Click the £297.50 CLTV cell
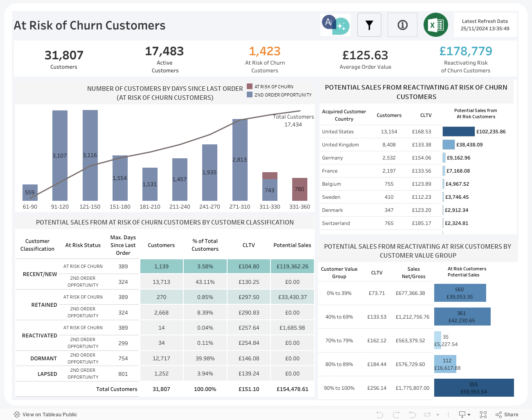 point(249,297)
